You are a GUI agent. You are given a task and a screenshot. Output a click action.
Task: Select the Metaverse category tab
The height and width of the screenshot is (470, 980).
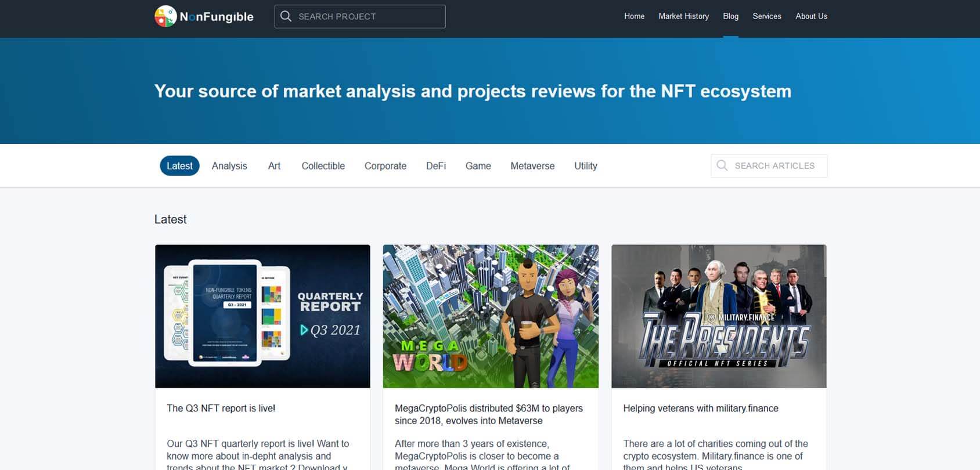click(x=532, y=166)
